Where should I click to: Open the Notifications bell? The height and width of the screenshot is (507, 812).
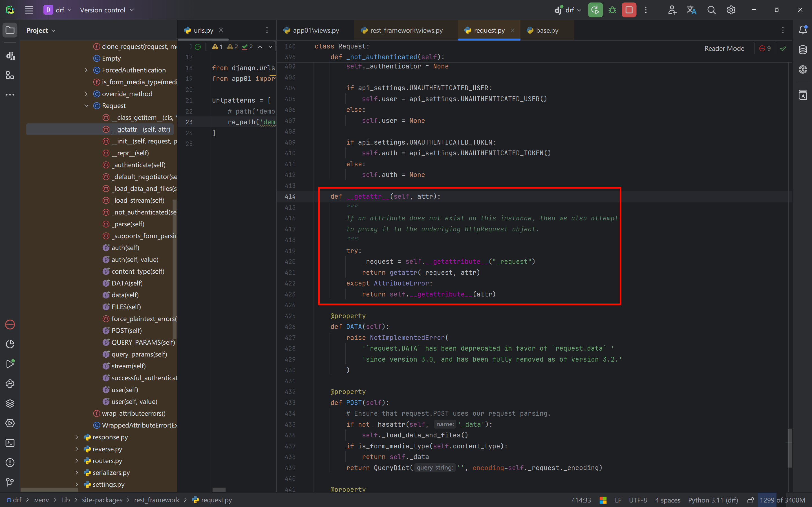point(802,30)
